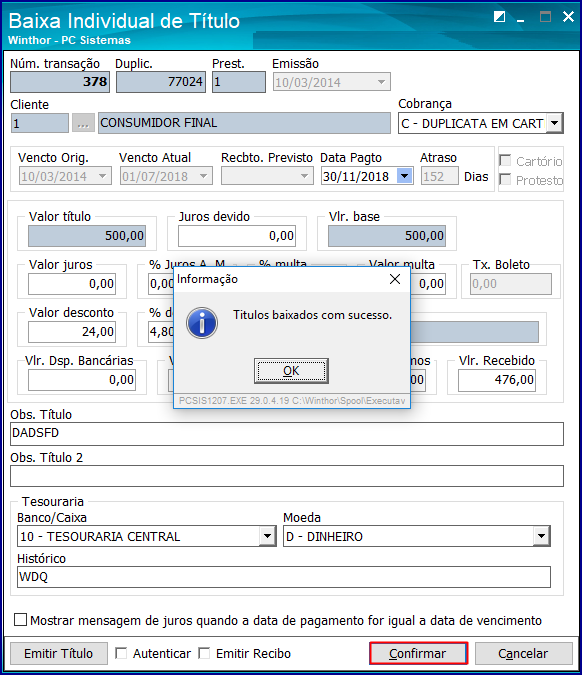Open the Vencto Atual date dropdown
The image size is (582, 675).
203,176
